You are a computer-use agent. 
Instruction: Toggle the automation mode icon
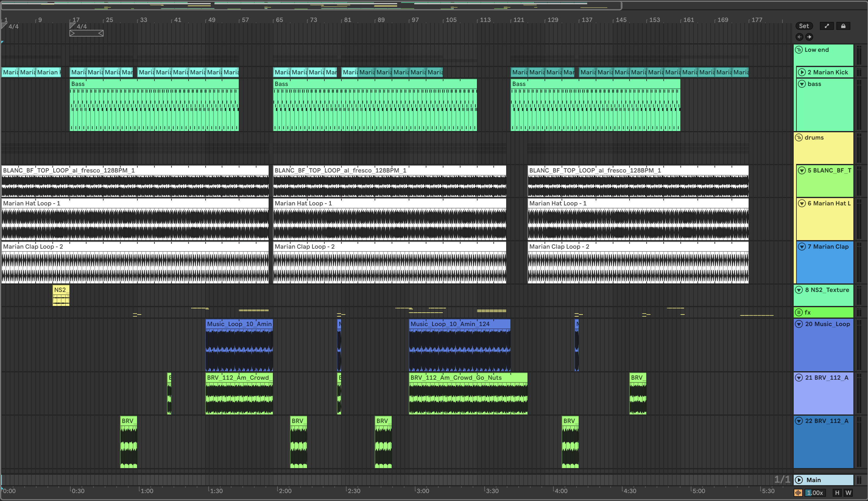(x=827, y=26)
